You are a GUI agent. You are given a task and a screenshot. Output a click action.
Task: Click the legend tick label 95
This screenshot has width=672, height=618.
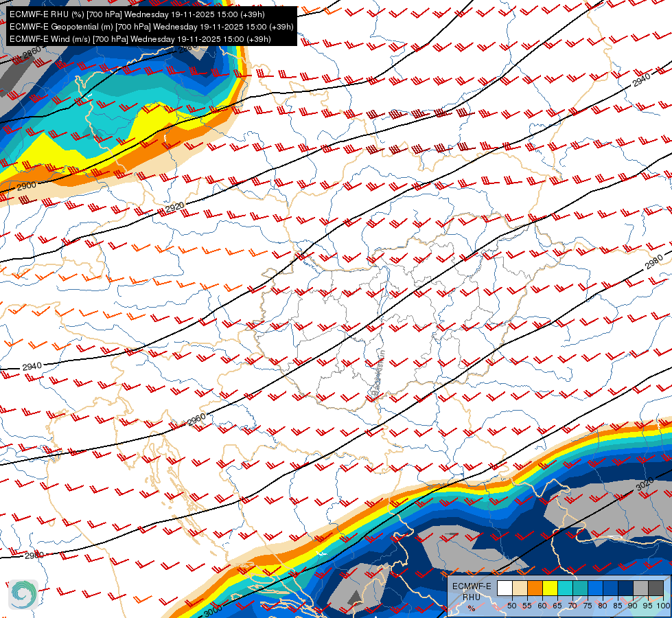point(648,606)
